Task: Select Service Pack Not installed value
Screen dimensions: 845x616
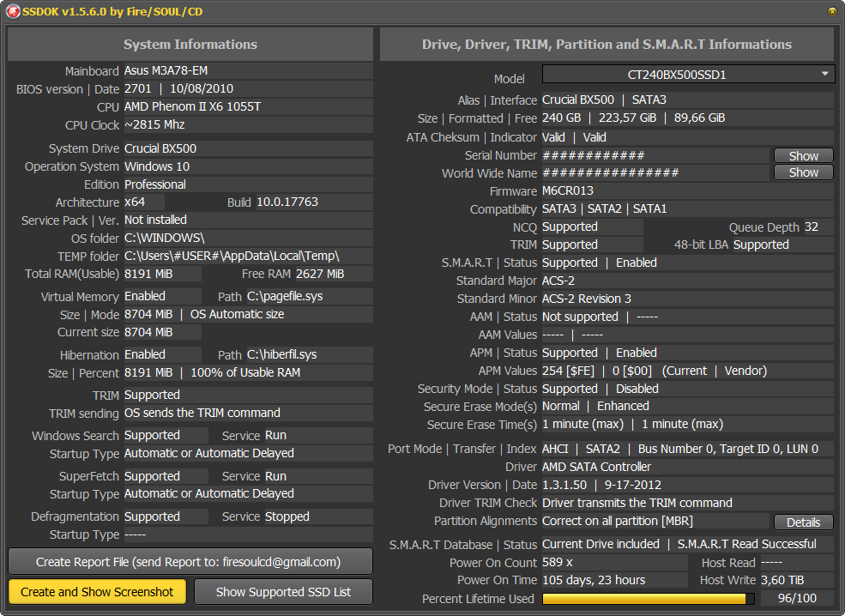Action: (x=249, y=220)
